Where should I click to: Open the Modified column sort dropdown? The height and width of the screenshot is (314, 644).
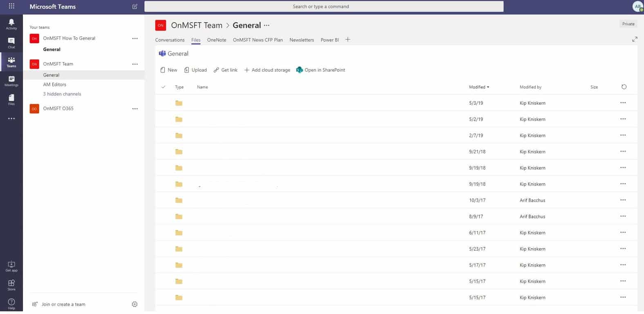pos(479,87)
